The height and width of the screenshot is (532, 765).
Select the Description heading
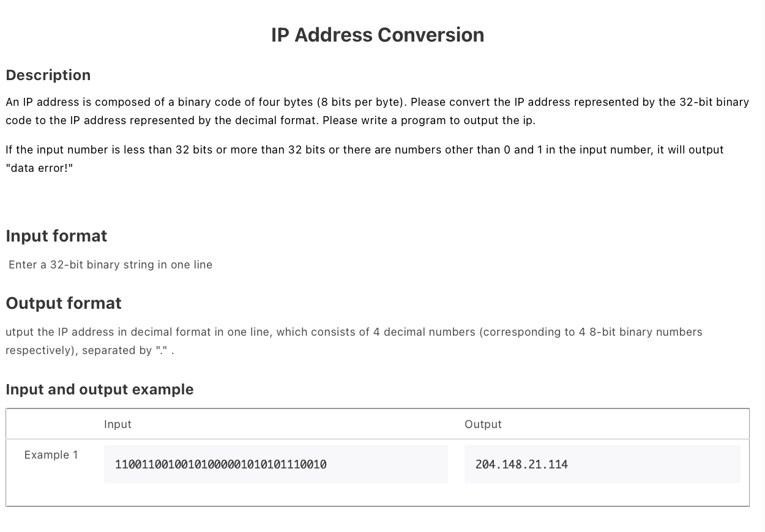coord(48,75)
